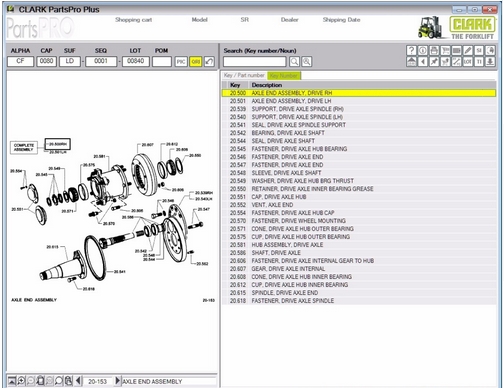Click the plain magnifier icon in diagram toolbar
This screenshot has width=504, height=388.
point(59,381)
